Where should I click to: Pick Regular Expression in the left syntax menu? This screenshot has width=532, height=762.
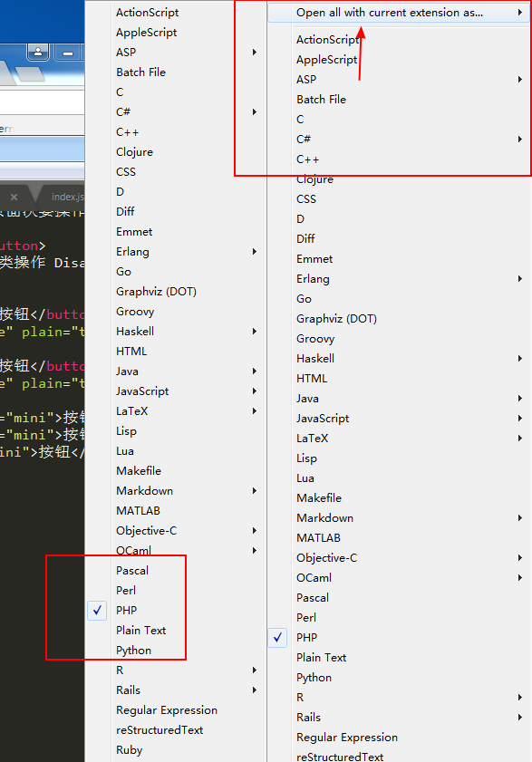point(167,710)
